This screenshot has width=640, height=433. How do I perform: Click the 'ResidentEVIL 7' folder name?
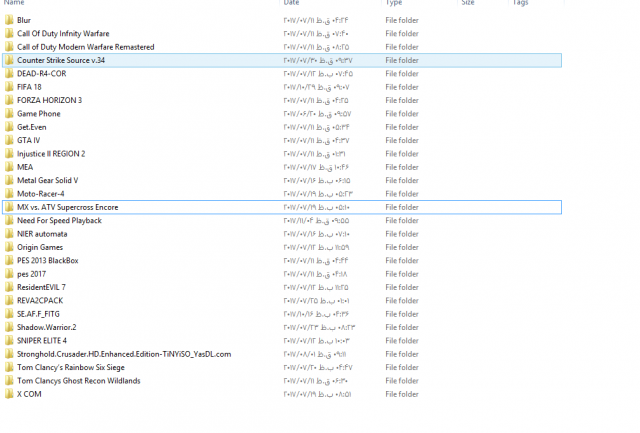point(41,287)
